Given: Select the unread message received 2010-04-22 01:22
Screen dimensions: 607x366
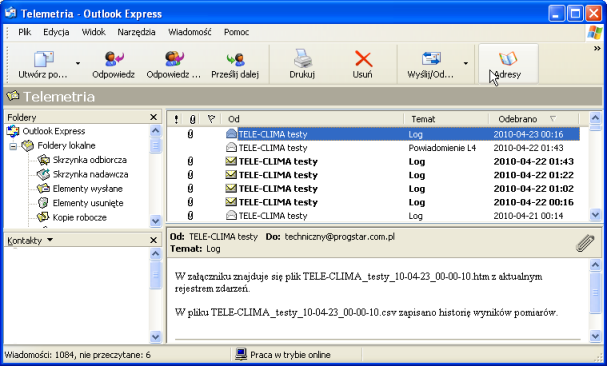Looking at the screenshot, I should (x=374, y=175).
